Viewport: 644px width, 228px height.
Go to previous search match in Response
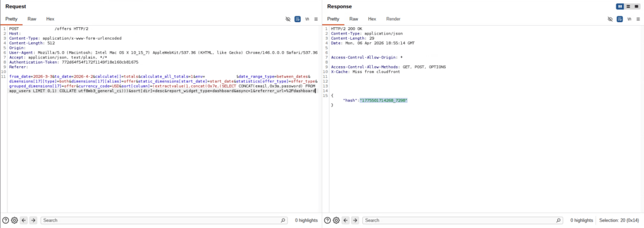[x=346, y=220]
